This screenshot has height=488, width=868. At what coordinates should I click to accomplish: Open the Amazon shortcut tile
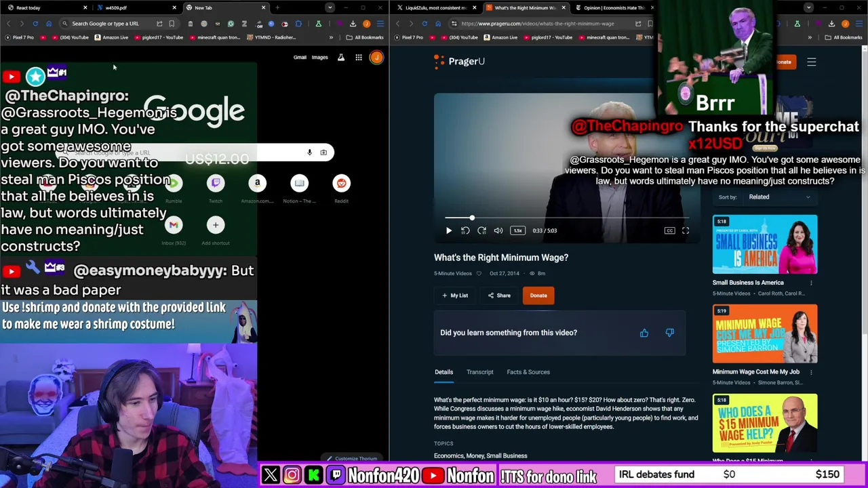click(x=257, y=188)
